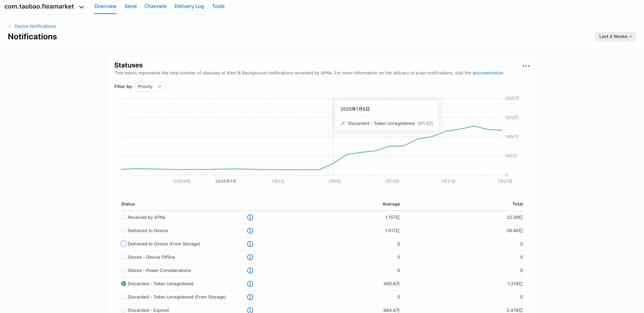Open the documentation link
Screen dimensions: 644x313
coord(488,73)
